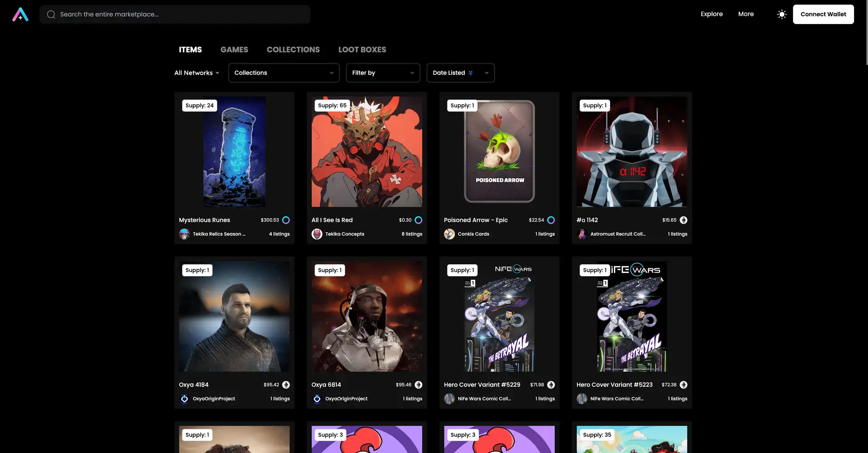Click the marketplace logo icon

20,14
